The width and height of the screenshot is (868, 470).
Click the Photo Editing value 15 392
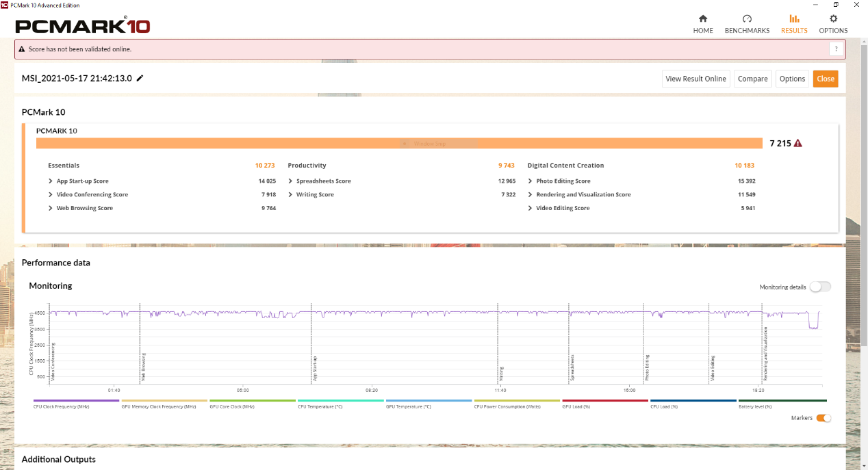(x=746, y=181)
